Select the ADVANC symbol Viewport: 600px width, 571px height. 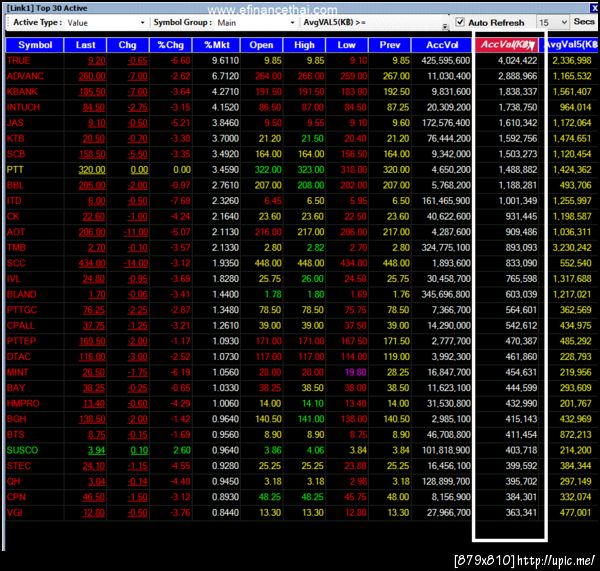click(x=25, y=76)
